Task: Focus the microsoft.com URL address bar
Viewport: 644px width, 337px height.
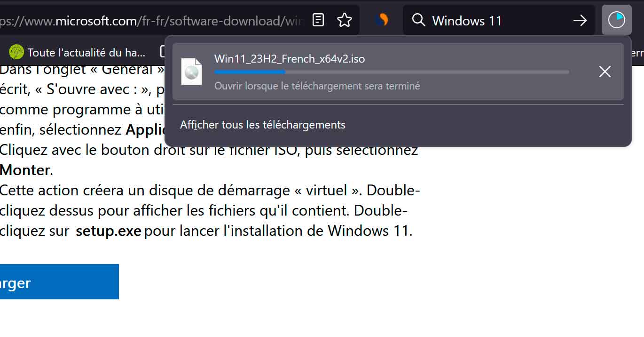Action: pyautogui.click(x=153, y=20)
